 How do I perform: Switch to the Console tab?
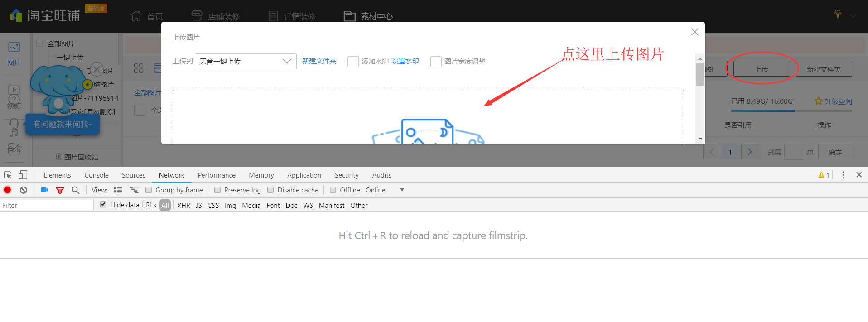tap(96, 175)
